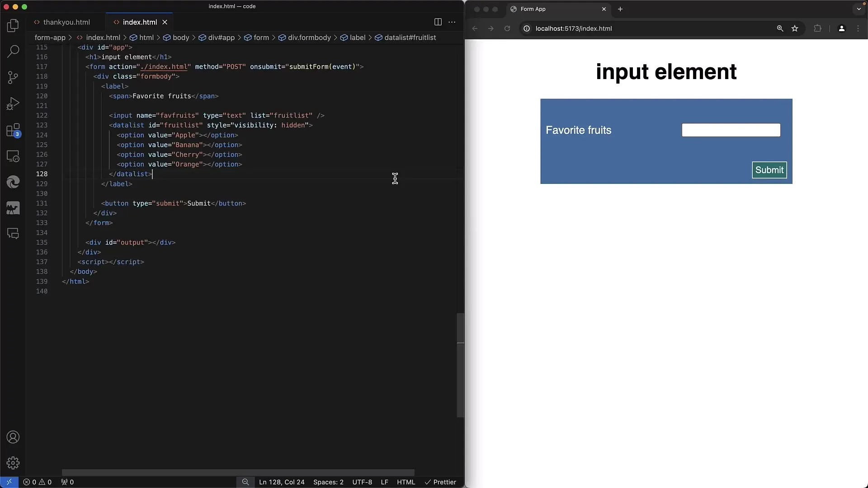Open the Run and Debug view
The image size is (868, 488).
[13, 103]
